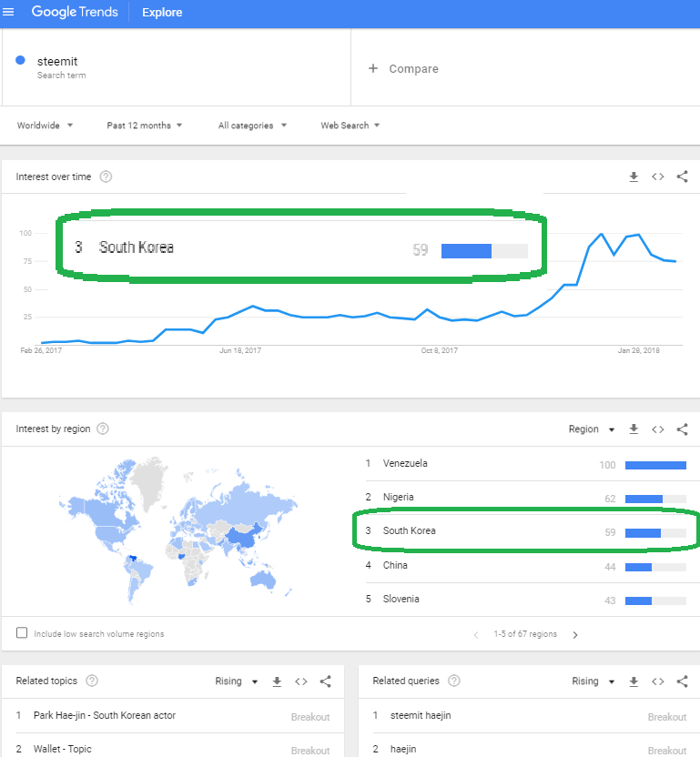Share the Interest over time chart
The image size is (700, 757).
pos(682,177)
